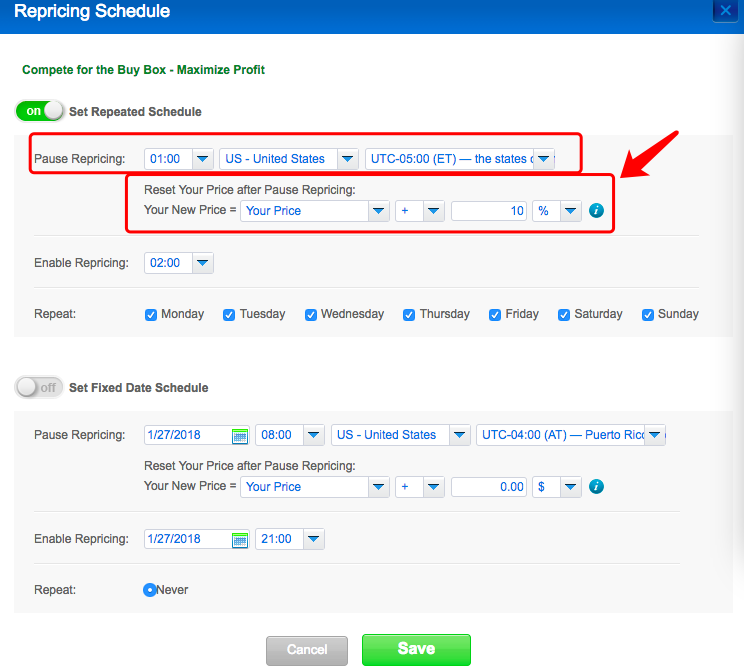Viewport: 744px width, 666px height.
Task: Click the price amount field showing 10
Action: click(489, 211)
